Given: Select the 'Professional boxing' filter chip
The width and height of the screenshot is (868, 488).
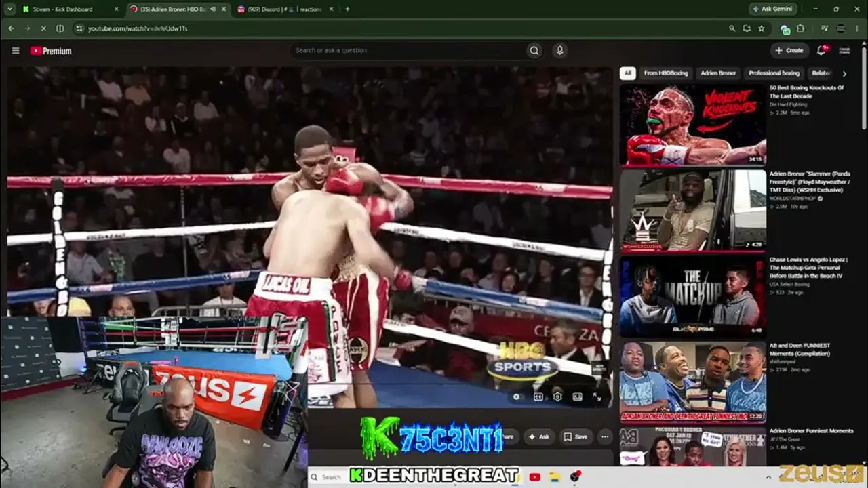Looking at the screenshot, I should pos(774,73).
